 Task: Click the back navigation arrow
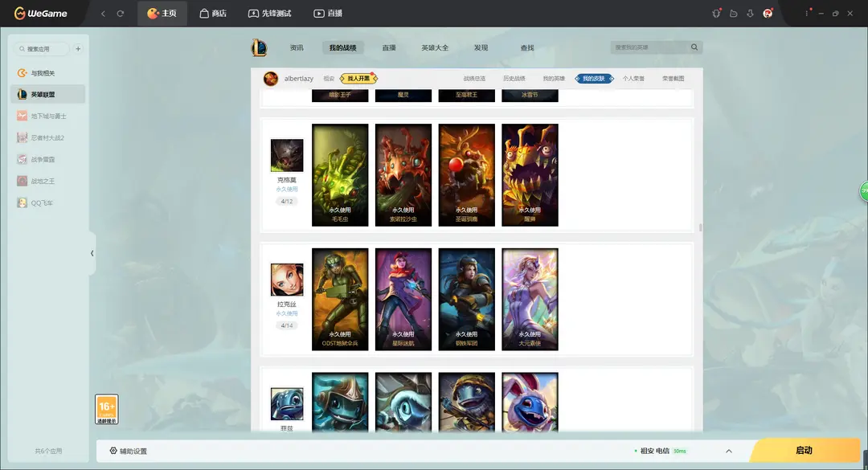click(103, 14)
